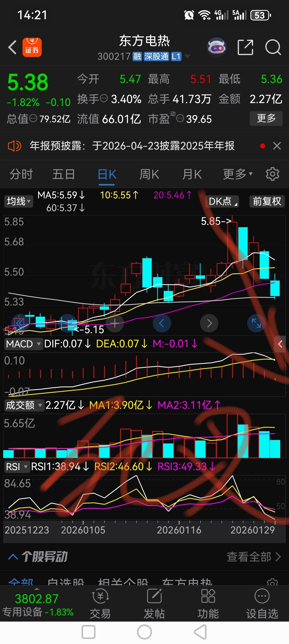Viewport: 289px width, 644px height.
Task: Tap the DIF:0.07 reading
Action: 67,344
